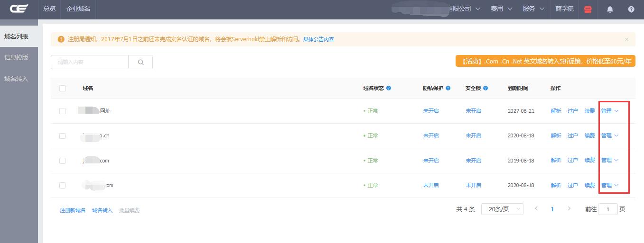Click info icon next to 隐私保护
This screenshot has height=243, width=644.
(448, 88)
